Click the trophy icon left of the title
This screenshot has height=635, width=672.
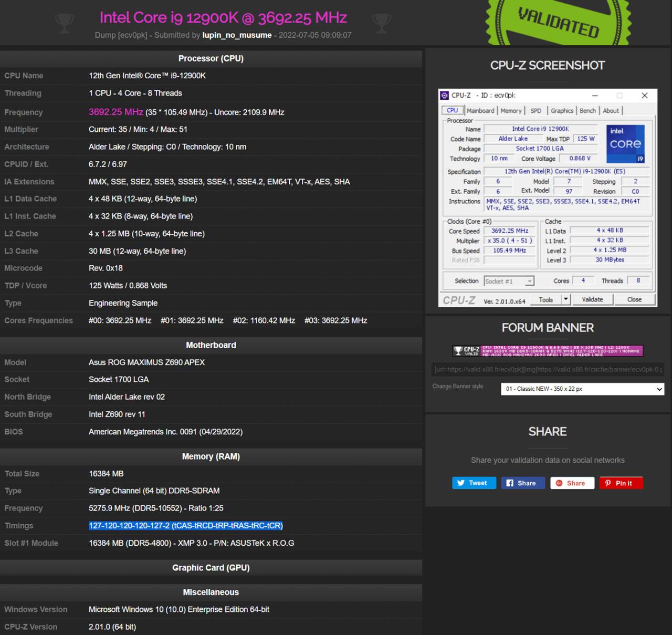click(x=65, y=23)
